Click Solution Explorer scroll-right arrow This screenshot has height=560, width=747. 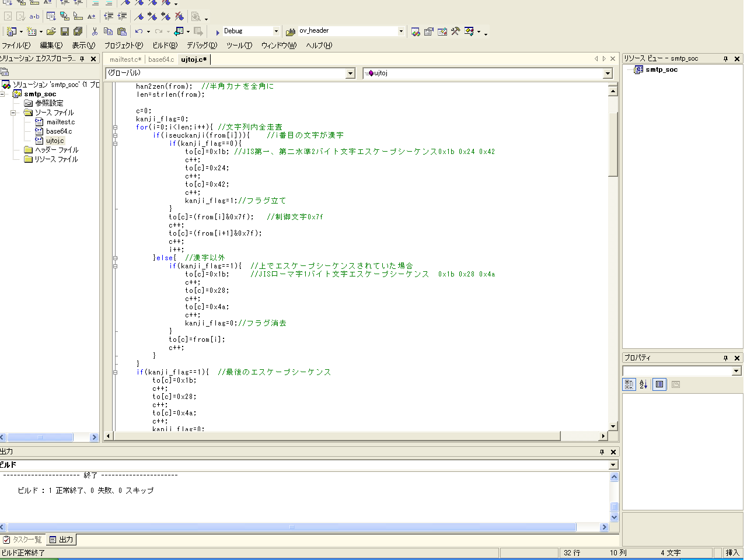(x=95, y=437)
